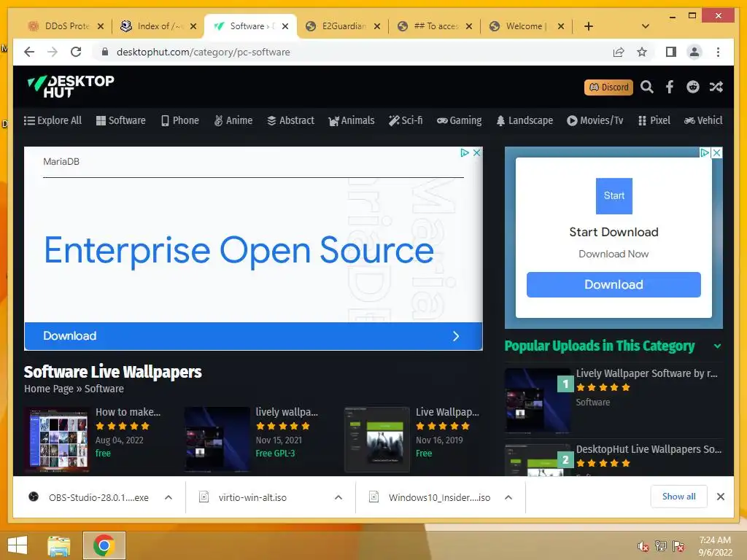Switch to the E2Guardian tab
Screen dimensions: 747x560
tap(343, 26)
